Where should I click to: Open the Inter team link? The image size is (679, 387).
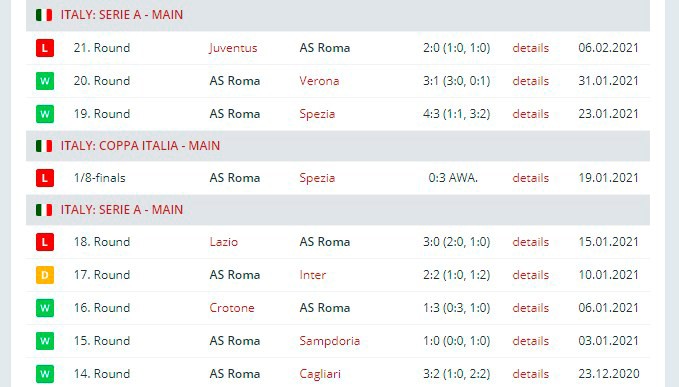(313, 275)
